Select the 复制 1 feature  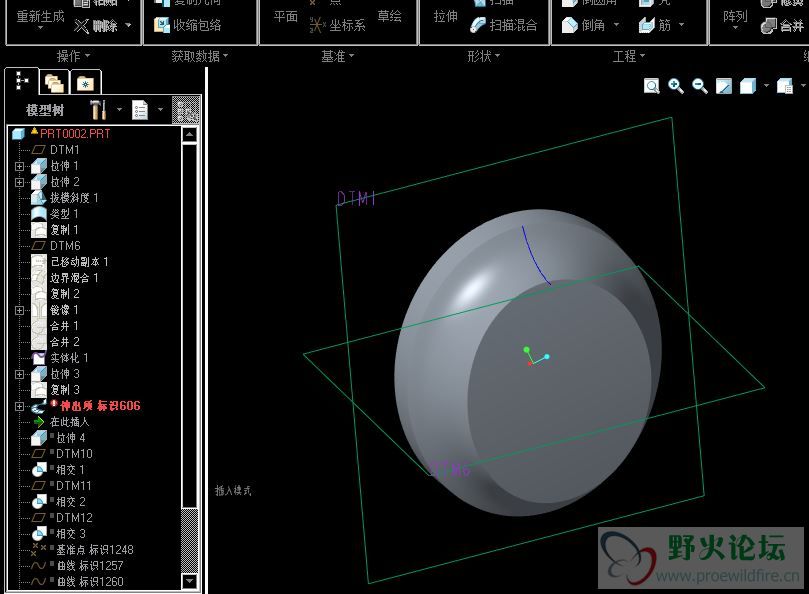[64, 230]
